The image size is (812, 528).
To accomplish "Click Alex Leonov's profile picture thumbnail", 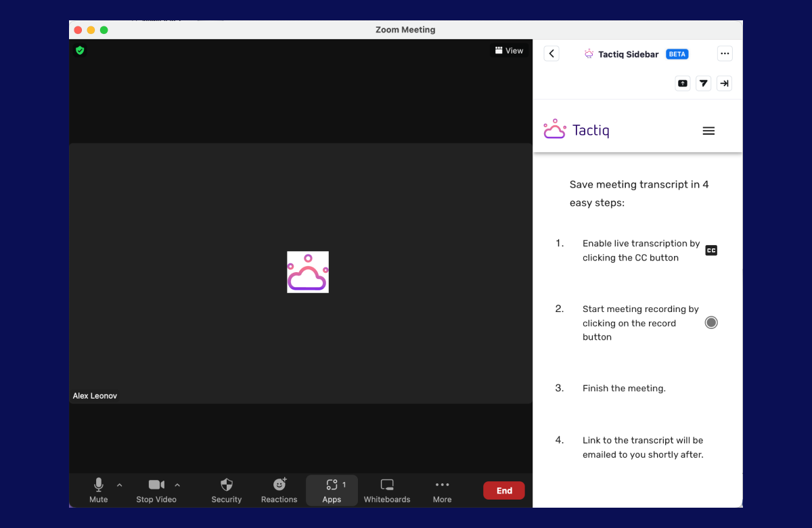I will [308, 272].
